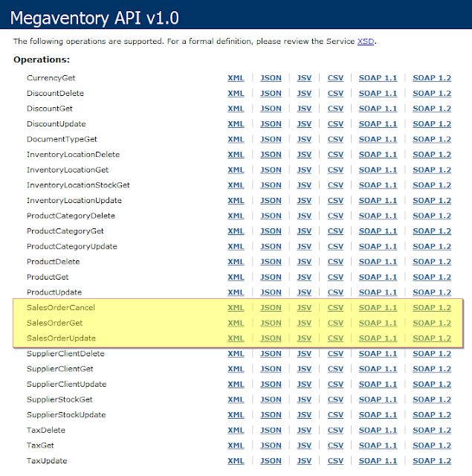Open the Service XSD link
Image resolution: width=472 pixels, height=476 pixels.
(366, 42)
